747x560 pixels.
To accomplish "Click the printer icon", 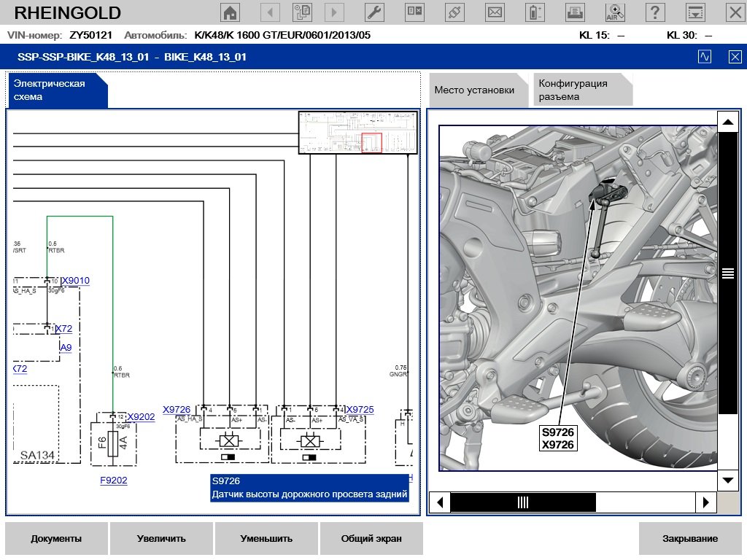I will 576,12.
